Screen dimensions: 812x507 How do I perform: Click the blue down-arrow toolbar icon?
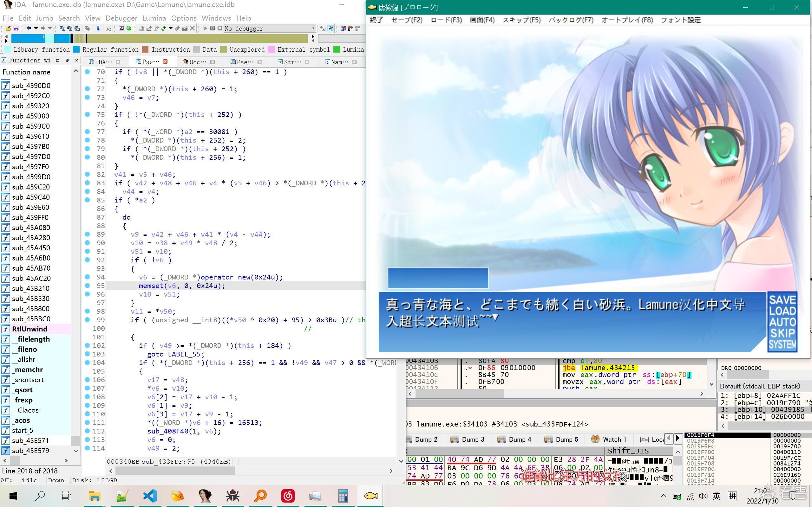click(98, 29)
